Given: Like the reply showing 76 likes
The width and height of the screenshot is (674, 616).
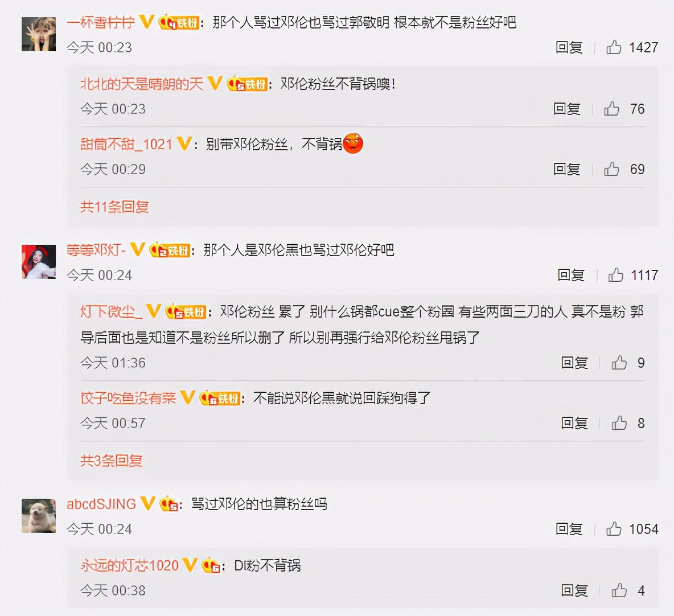Looking at the screenshot, I should [x=612, y=109].
